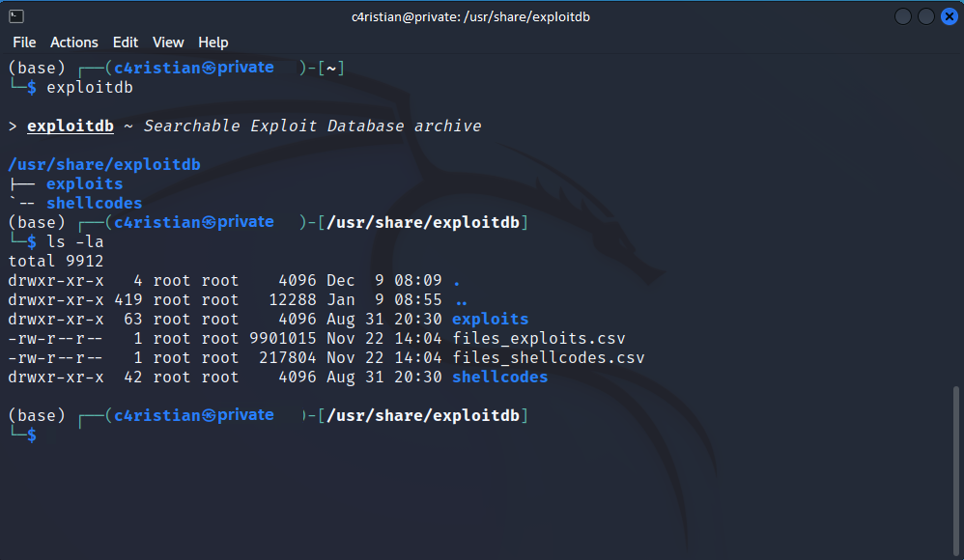
Task: Click the exploits directory in ls output
Action: [490, 320]
